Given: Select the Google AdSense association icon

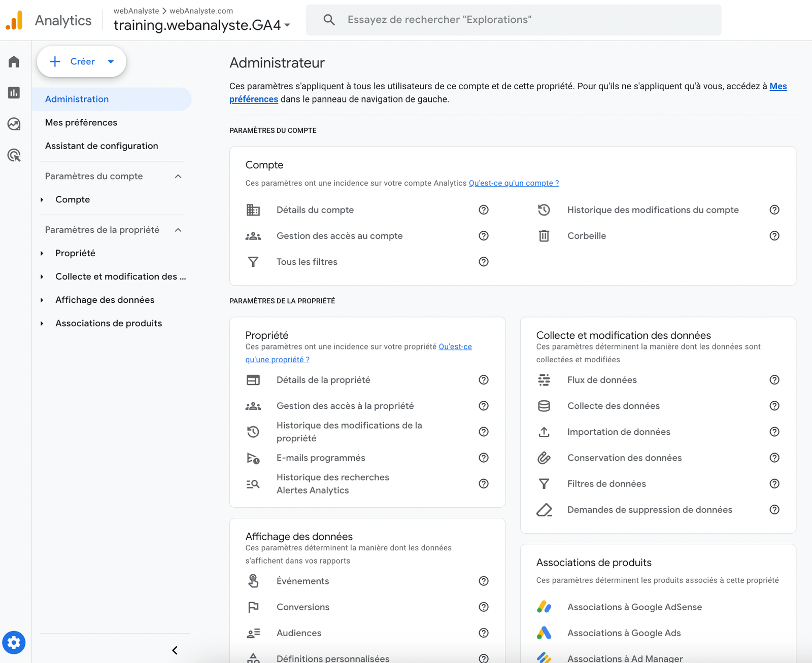Looking at the screenshot, I should click(544, 607).
